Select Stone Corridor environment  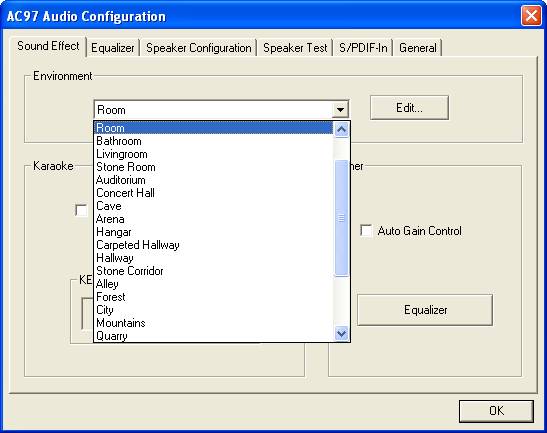214,271
